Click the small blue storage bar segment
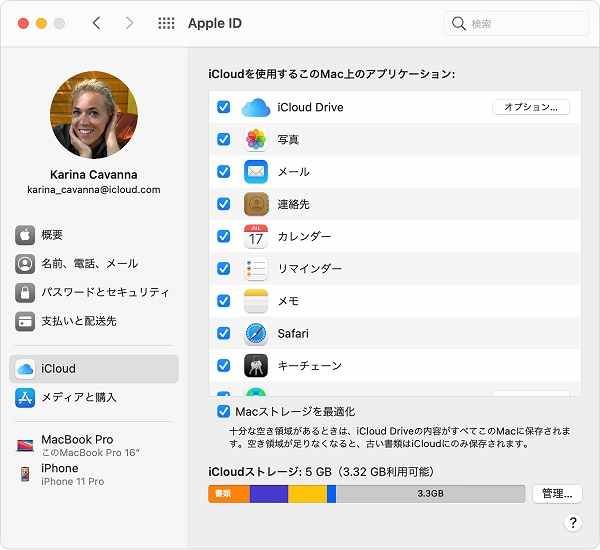The image size is (600, 550). click(331, 494)
